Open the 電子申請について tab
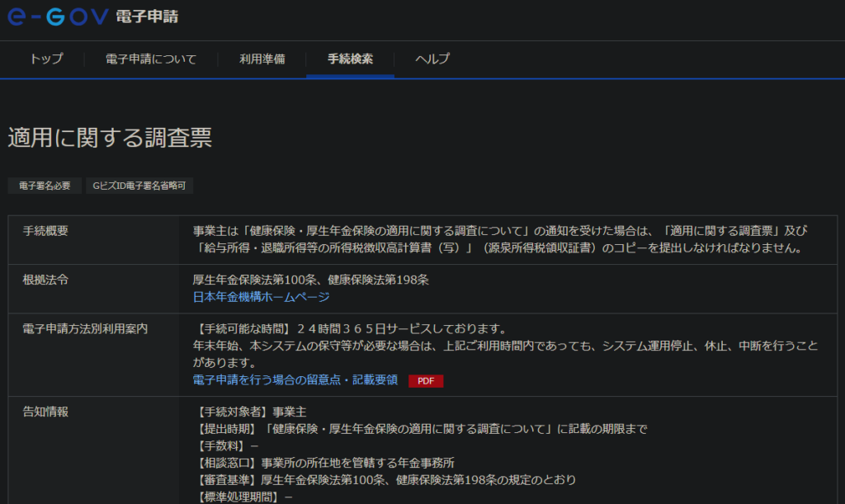 (x=151, y=59)
